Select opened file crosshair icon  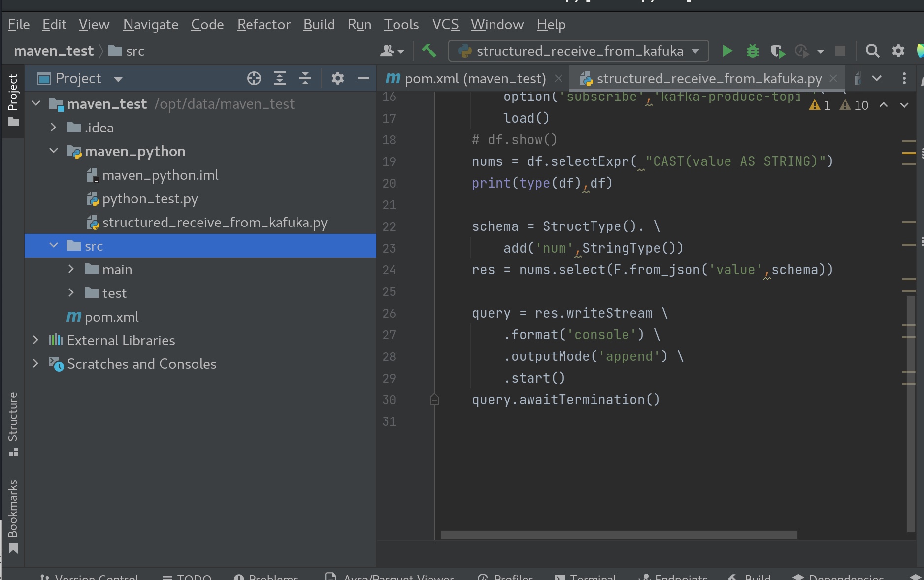click(x=254, y=78)
